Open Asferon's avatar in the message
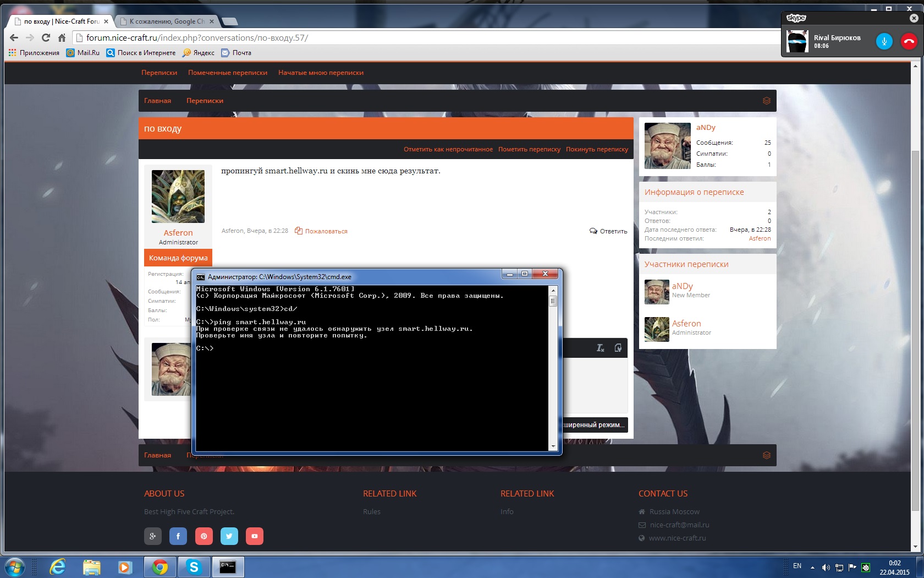The height and width of the screenshot is (578, 924). 178,197
